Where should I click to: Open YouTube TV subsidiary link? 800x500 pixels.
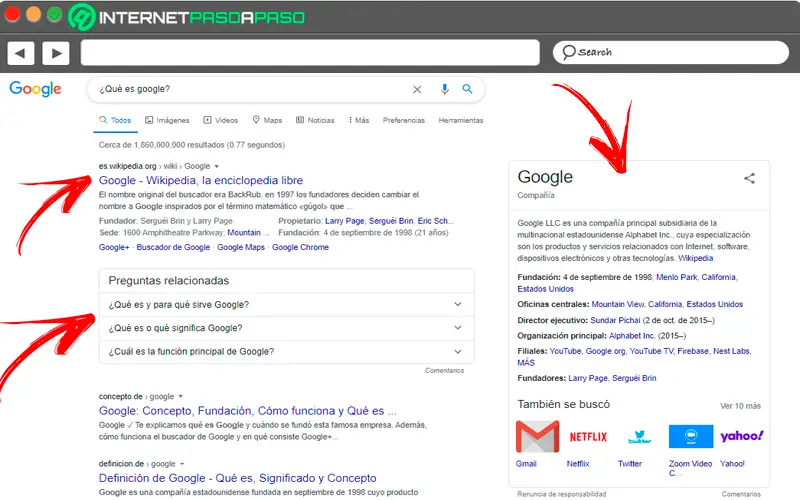pos(651,351)
